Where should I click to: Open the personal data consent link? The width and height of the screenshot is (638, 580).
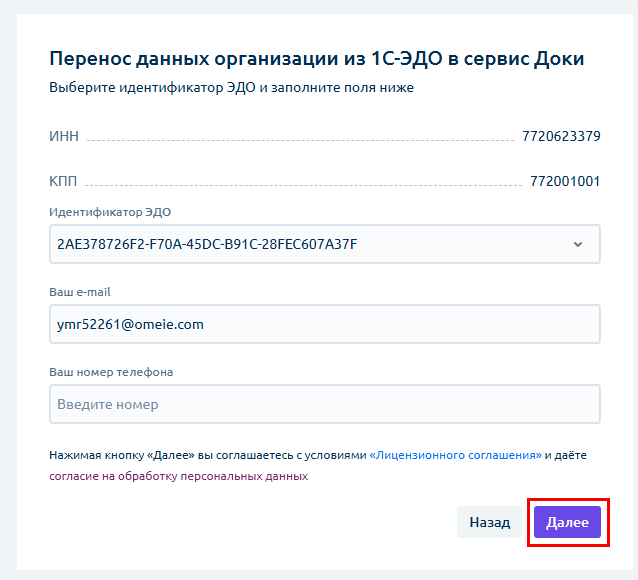point(179,476)
